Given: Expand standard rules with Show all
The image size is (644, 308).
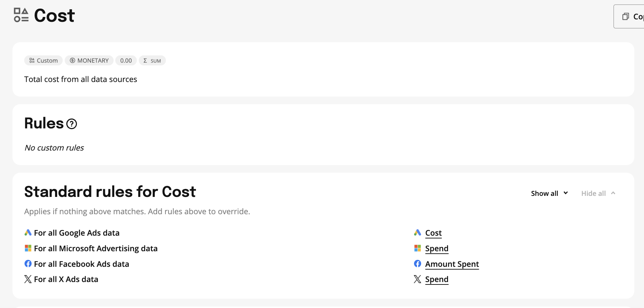Looking at the screenshot, I should [x=545, y=193].
